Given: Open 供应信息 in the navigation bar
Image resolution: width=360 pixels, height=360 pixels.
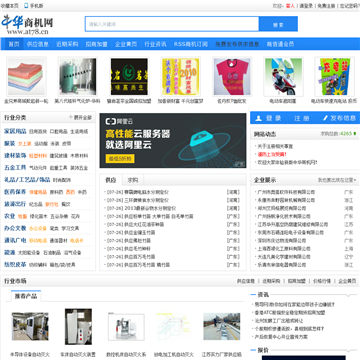Looking at the screenshot, I should (38, 44).
